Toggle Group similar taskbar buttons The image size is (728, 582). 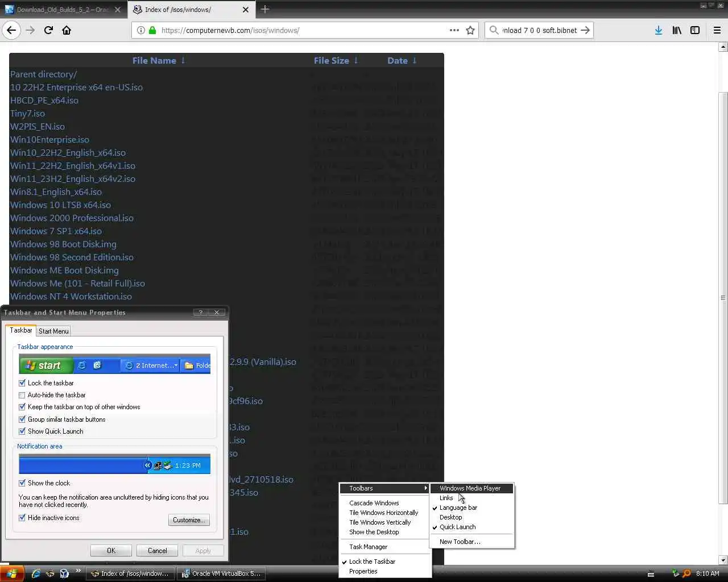[22, 419]
